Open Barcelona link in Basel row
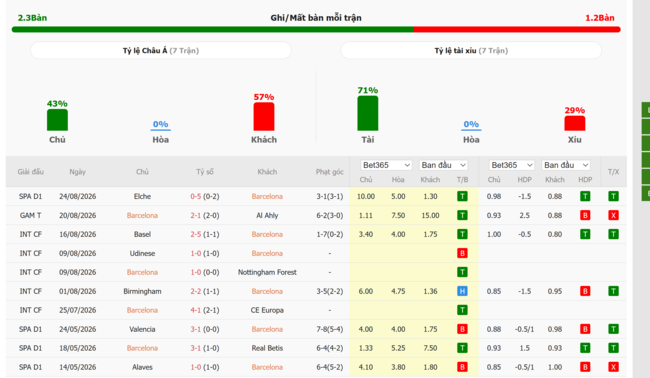 (x=267, y=234)
